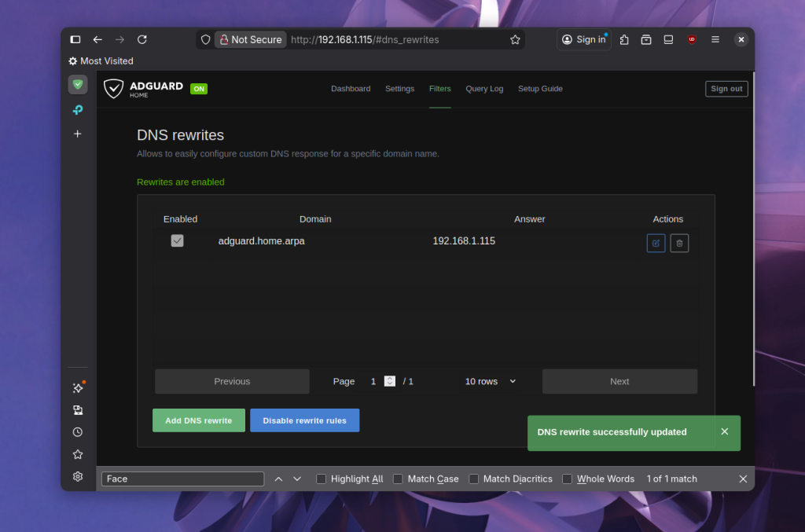This screenshot has height=532, width=805.
Task: Jump to next find match with down chevron
Action: (x=297, y=479)
